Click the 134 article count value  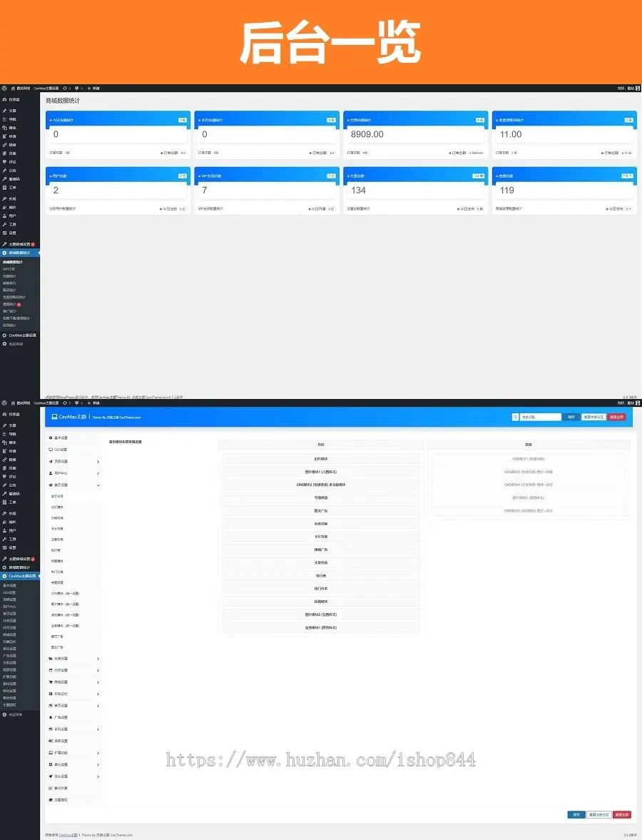[358, 190]
